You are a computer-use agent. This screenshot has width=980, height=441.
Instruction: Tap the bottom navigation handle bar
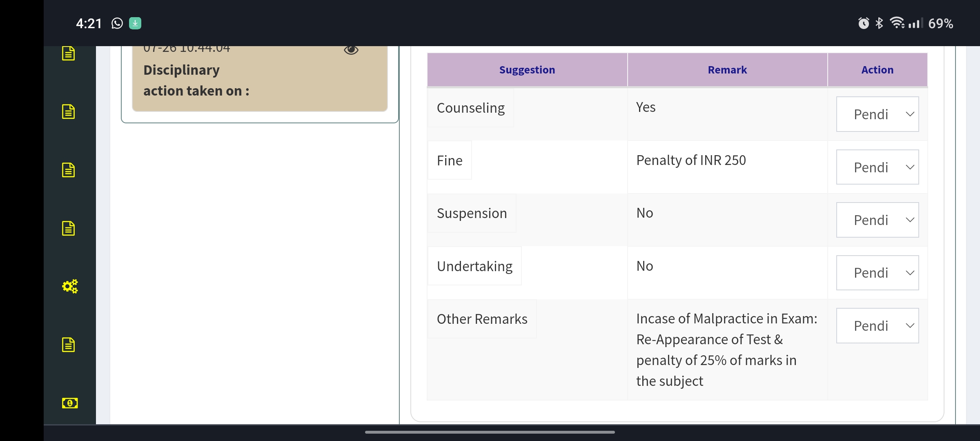(x=490, y=432)
